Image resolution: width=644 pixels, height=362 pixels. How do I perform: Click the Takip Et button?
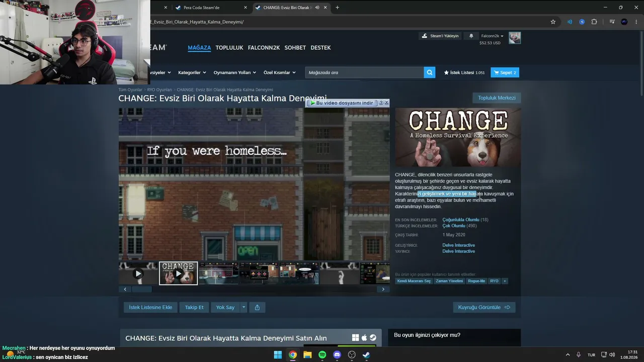(x=194, y=307)
